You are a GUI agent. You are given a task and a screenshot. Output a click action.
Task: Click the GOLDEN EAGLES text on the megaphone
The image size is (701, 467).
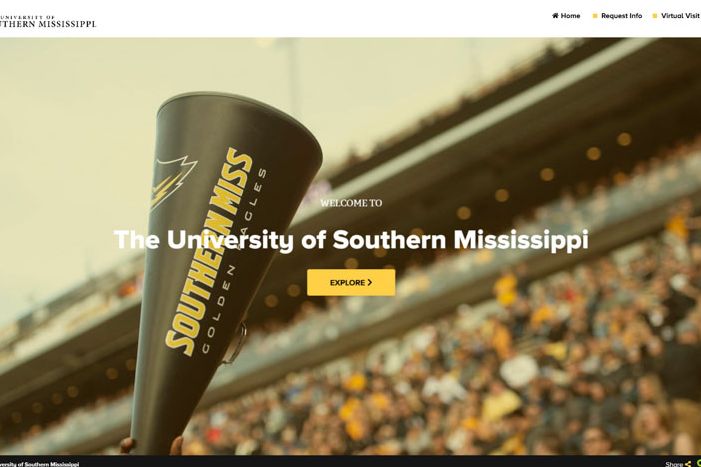234,261
